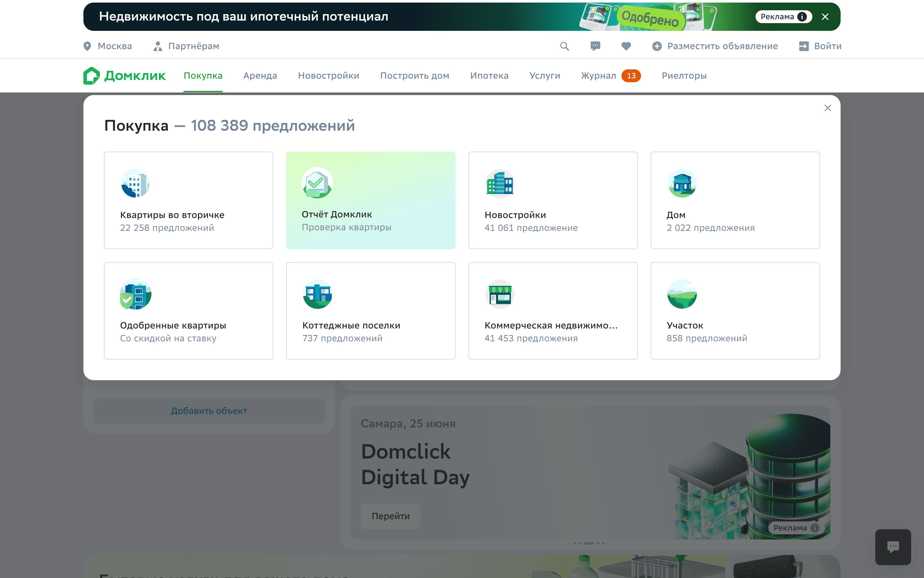Close the top advertisement banner
The height and width of the screenshot is (578, 924).
(x=825, y=17)
